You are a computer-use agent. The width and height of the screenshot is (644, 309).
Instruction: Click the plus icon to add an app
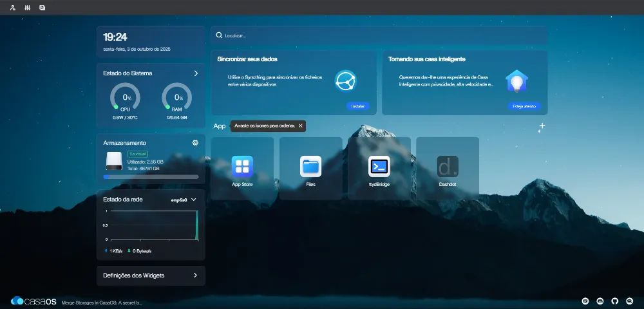(542, 126)
